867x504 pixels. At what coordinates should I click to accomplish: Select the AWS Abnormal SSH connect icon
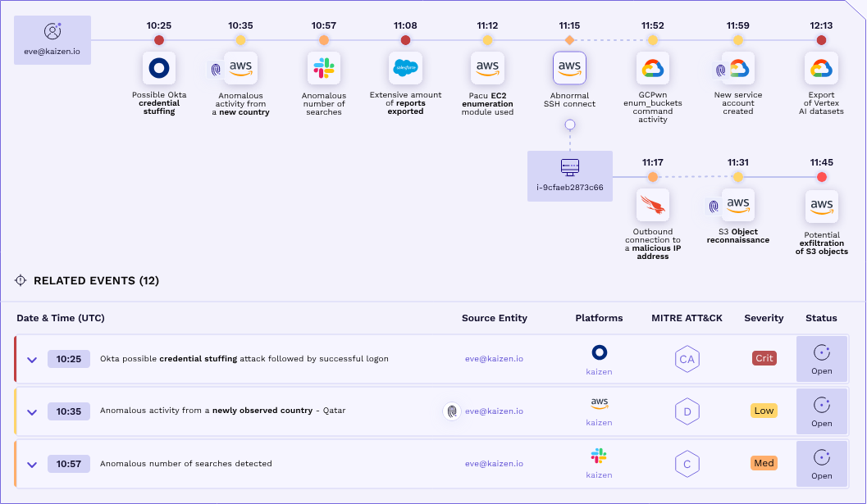[569, 68]
